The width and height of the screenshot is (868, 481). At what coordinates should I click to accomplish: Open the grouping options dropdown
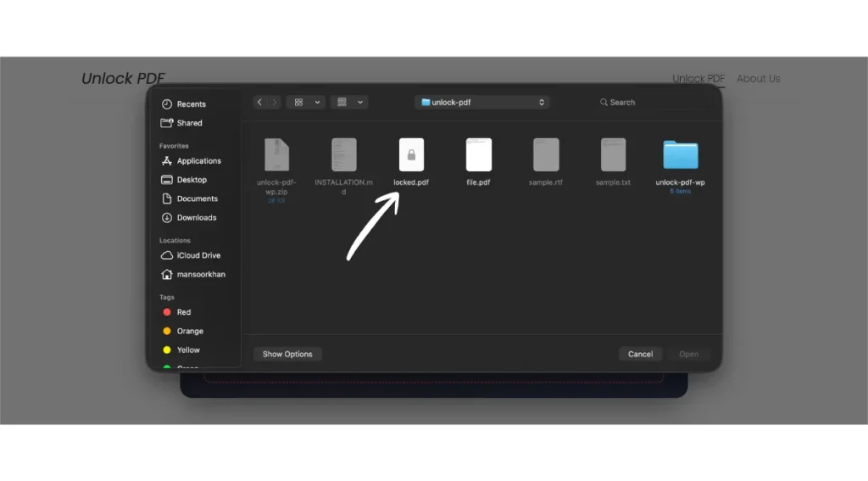[348, 102]
